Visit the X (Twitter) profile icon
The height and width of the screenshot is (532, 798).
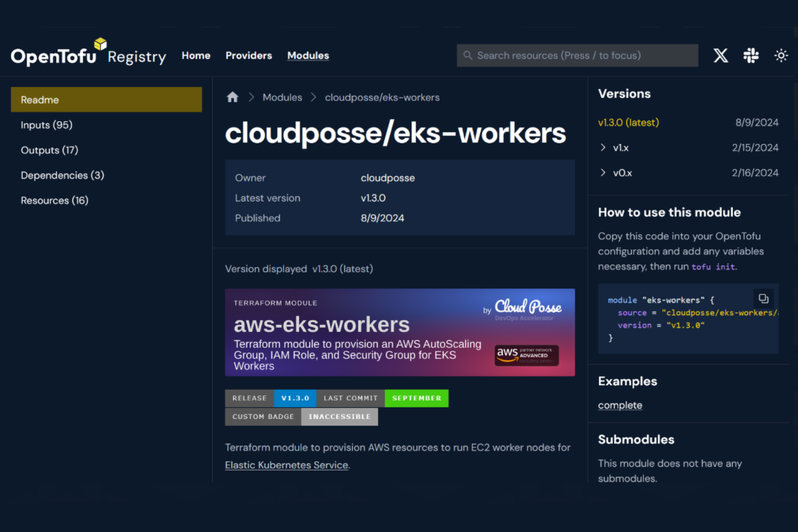coord(721,55)
